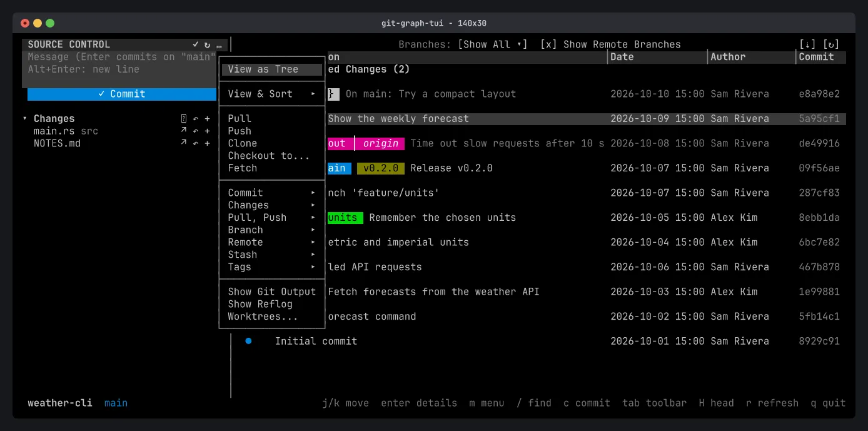The image size is (868, 431).
Task: Click the Date column header
Action: tap(622, 57)
